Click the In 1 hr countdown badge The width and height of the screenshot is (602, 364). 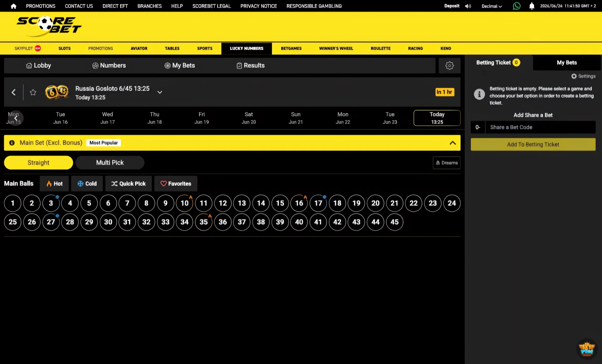(445, 92)
